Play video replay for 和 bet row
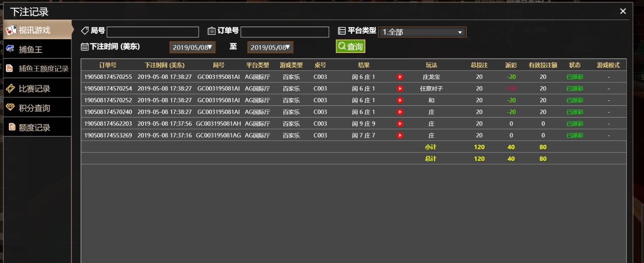This screenshot has width=644, height=263. [400, 100]
